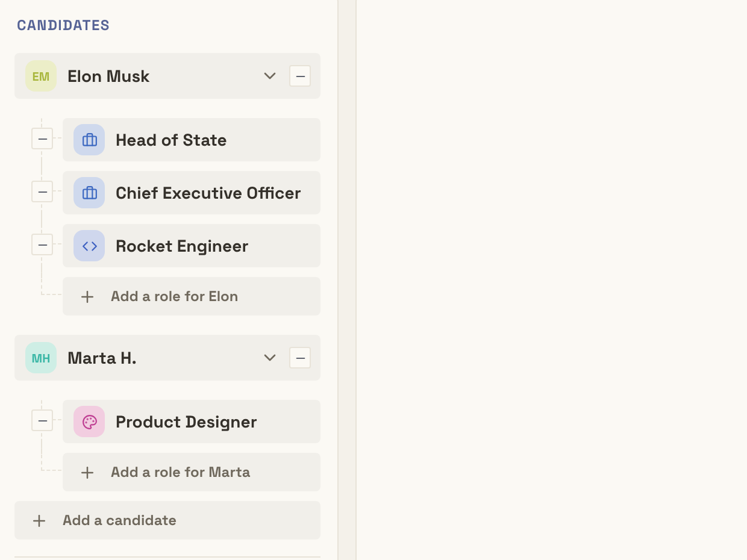Image resolution: width=747 pixels, height=560 pixels.
Task: Remove the Rocket Engineer role with minus button
Action: (x=42, y=245)
